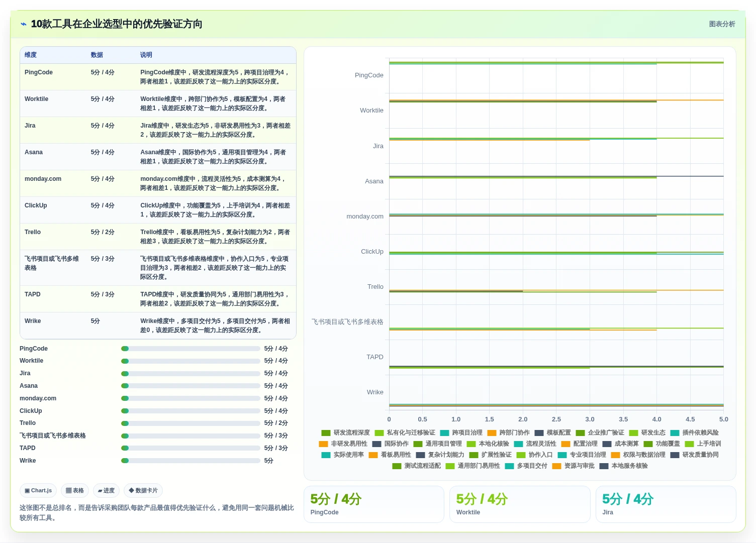This screenshot has width=756, height=543.
Task: Click the 专业项目治理 legend entry
Action: [582, 455]
